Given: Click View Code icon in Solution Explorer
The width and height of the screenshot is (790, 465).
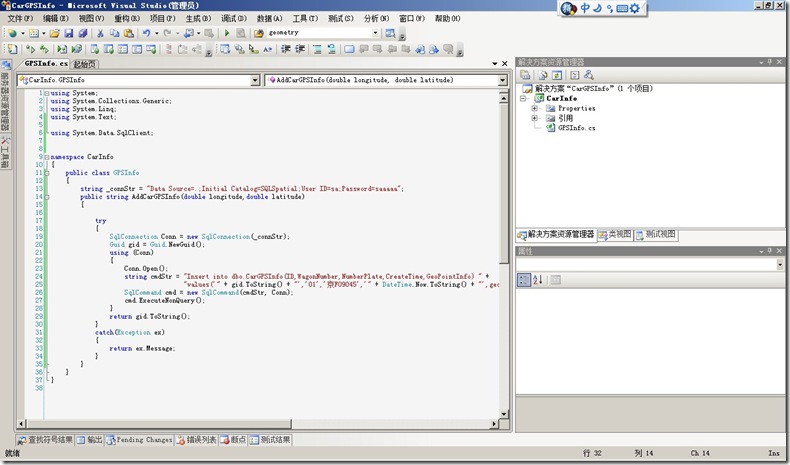Looking at the screenshot, I should 574,75.
